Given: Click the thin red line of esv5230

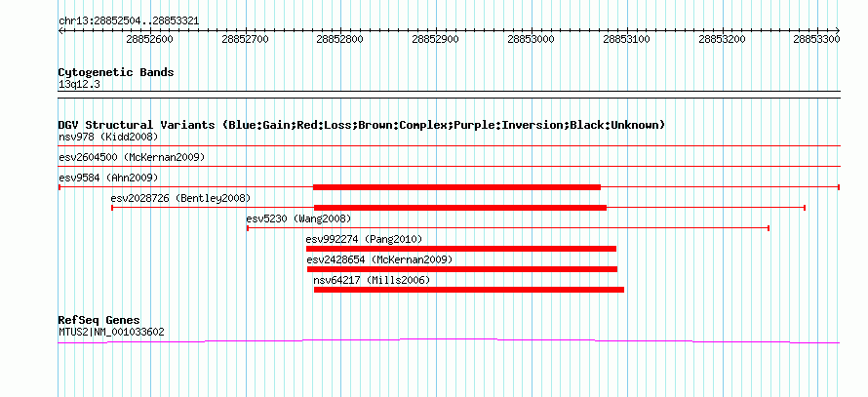Looking at the screenshot, I should click(507, 228).
